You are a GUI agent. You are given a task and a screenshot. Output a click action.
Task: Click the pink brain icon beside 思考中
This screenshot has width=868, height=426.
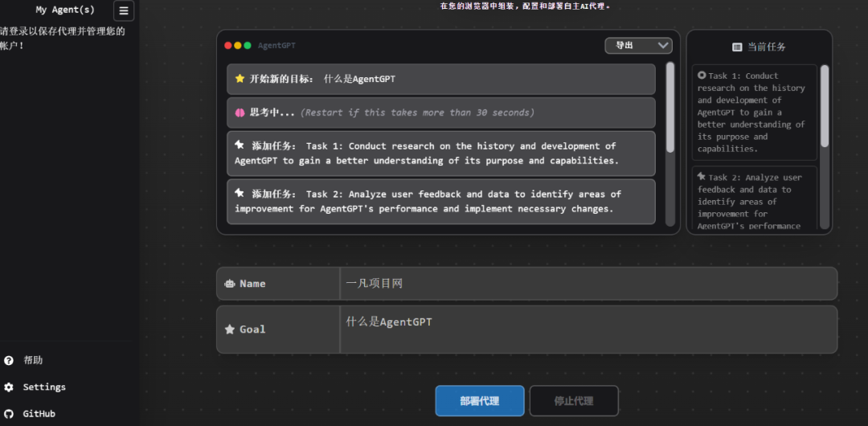click(240, 113)
